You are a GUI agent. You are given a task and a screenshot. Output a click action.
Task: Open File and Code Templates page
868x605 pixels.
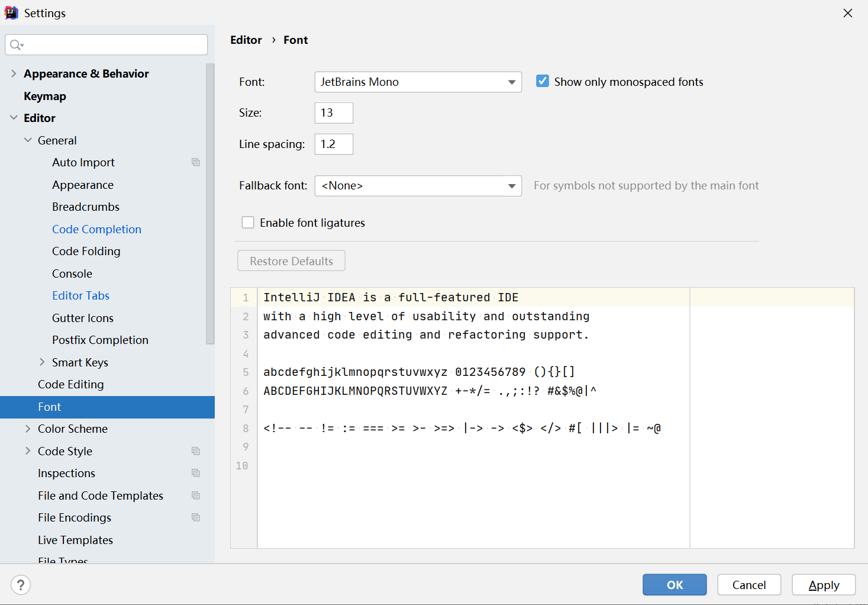pyautogui.click(x=101, y=495)
